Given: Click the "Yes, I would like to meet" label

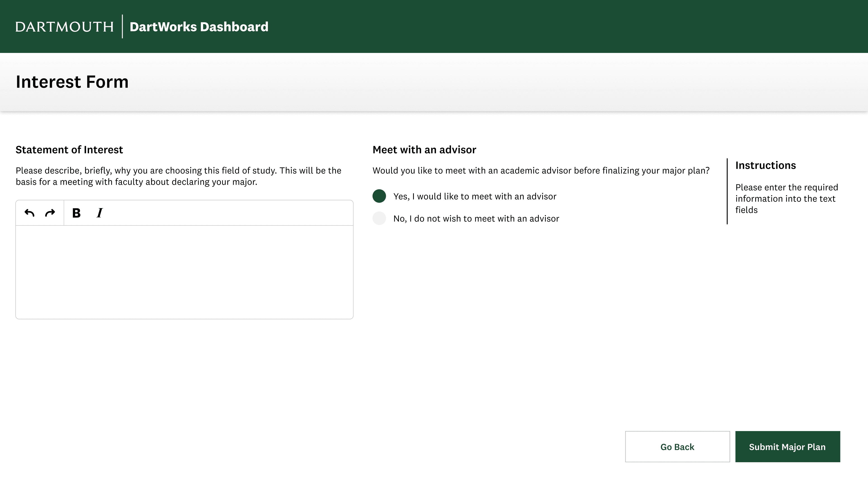Looking at the screenshot, I should (474, 196).
